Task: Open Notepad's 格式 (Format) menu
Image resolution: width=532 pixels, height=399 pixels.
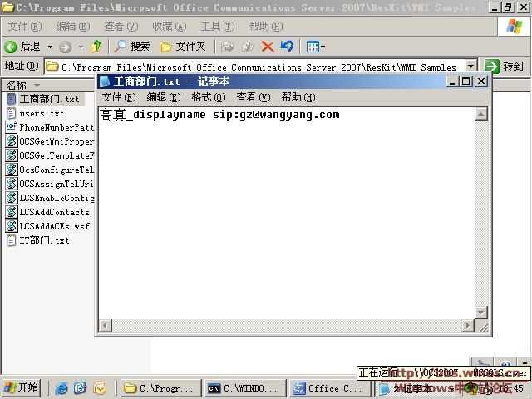Action: 207,97
